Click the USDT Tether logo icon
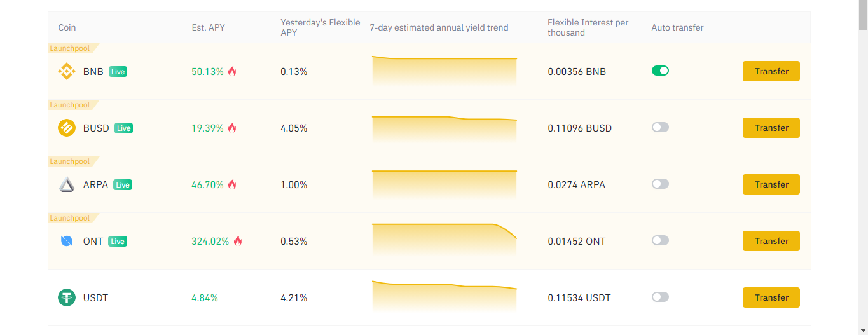The height and width of the screenshot is (335, 868). 67,297
